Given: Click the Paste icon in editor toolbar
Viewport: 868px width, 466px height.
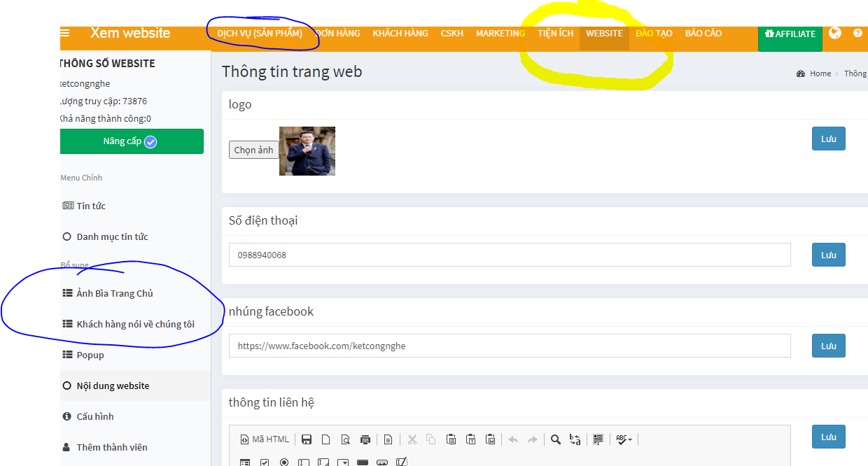Looking at the screenshot, I should point(451,439).
